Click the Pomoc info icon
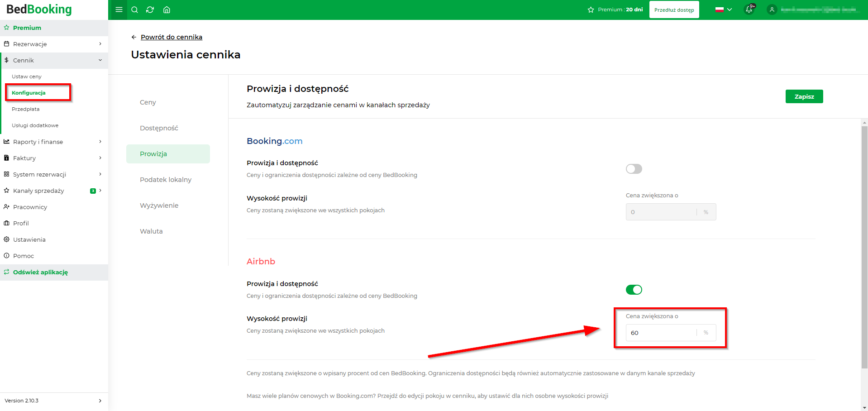This screenshot has height=411, width=868. [6, 256]
